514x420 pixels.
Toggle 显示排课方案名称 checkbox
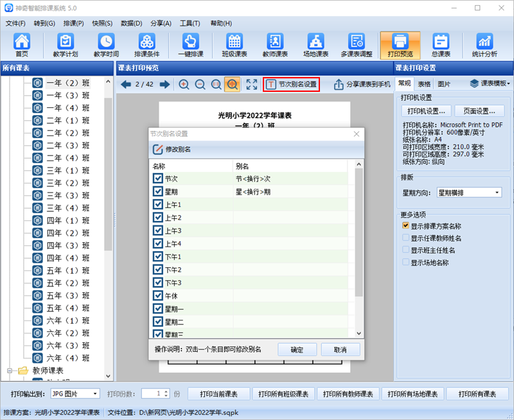coord(405,225)
